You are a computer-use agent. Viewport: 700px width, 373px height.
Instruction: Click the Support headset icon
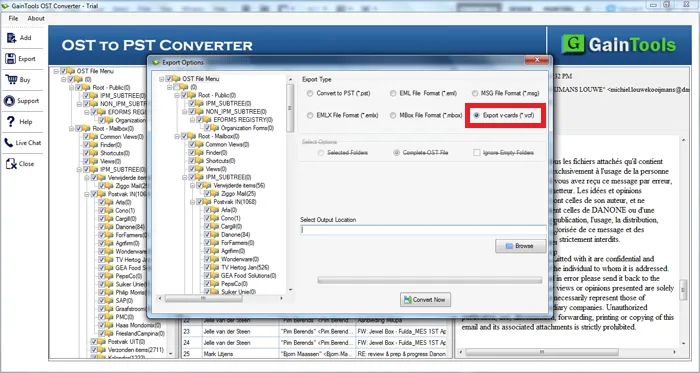pyautogui.click(x=9, y=101)
